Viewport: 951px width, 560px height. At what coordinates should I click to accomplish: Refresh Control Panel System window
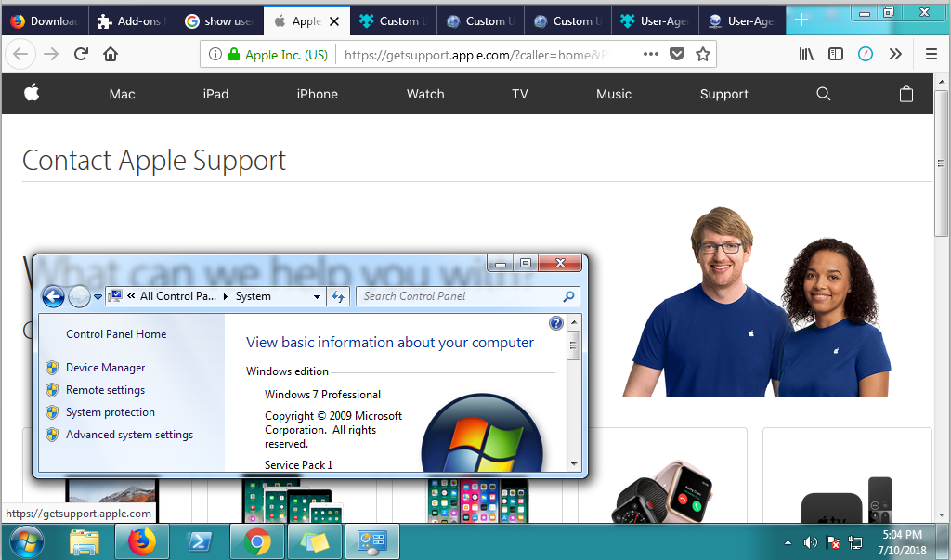point(338,296)
